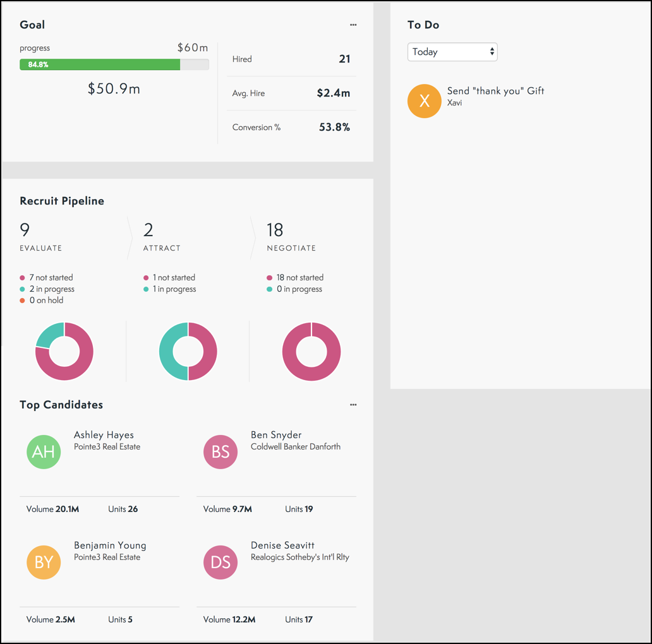Open the Goal card overflow menu

(353, 25)
